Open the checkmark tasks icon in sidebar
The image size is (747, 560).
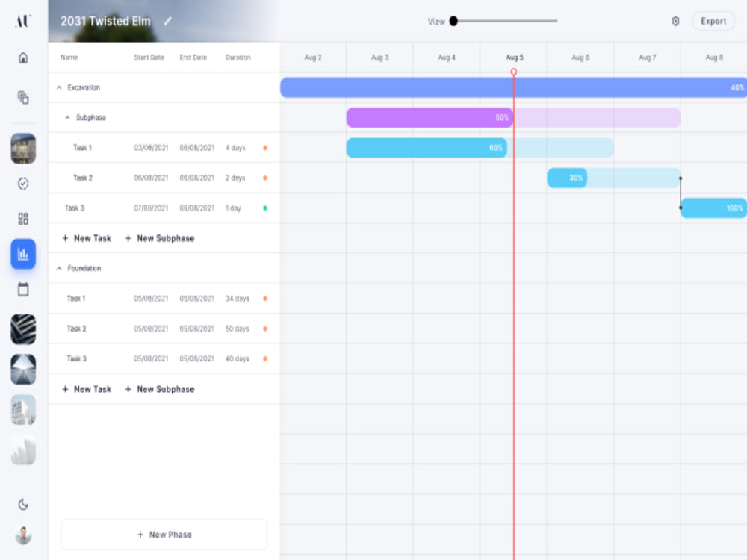23,184
